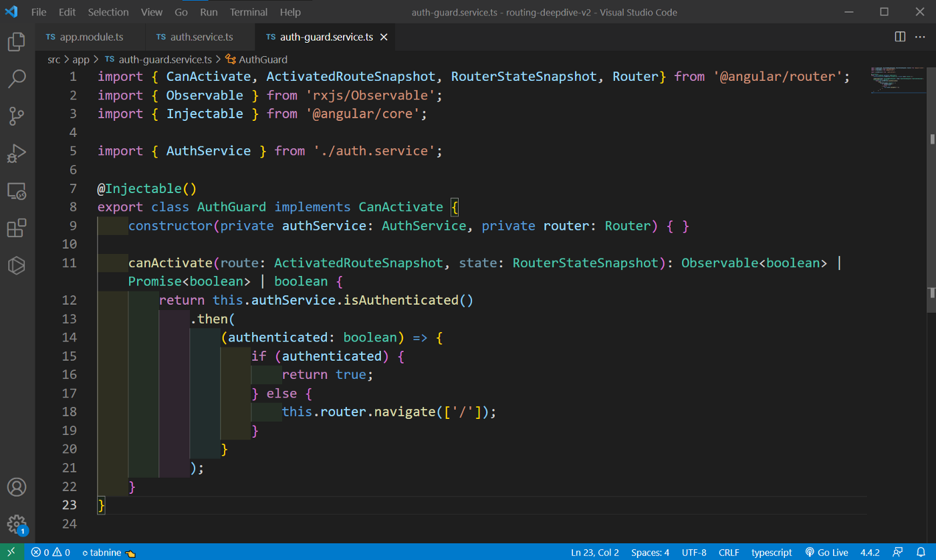This screenshot has height=560, width=936.
Task: Open the Go menu
Action: coord(181,12)
